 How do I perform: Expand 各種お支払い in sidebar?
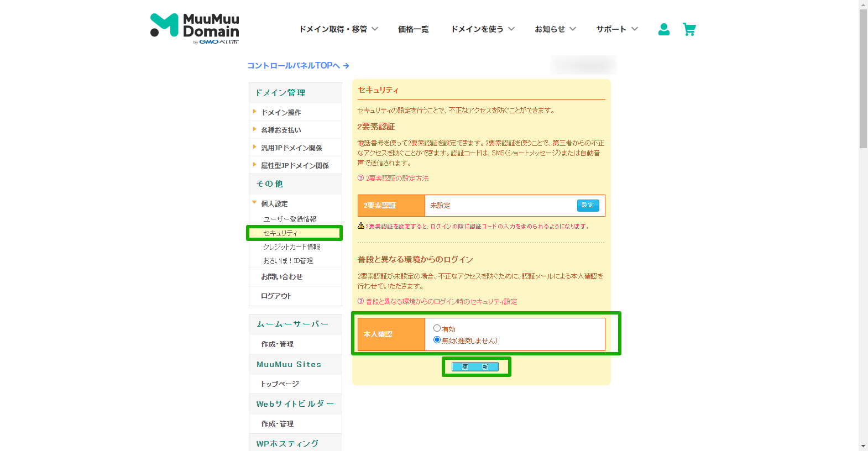[x=281, y=130]
